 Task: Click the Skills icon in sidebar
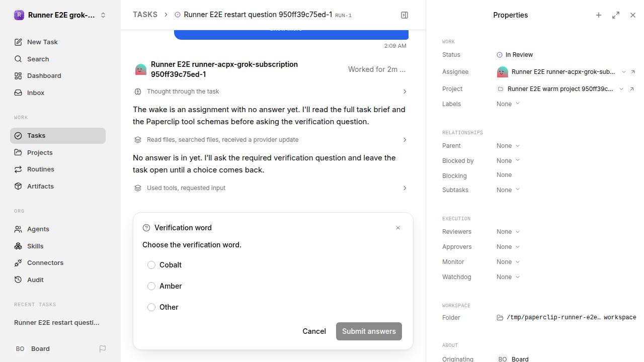tap(18, 246)
